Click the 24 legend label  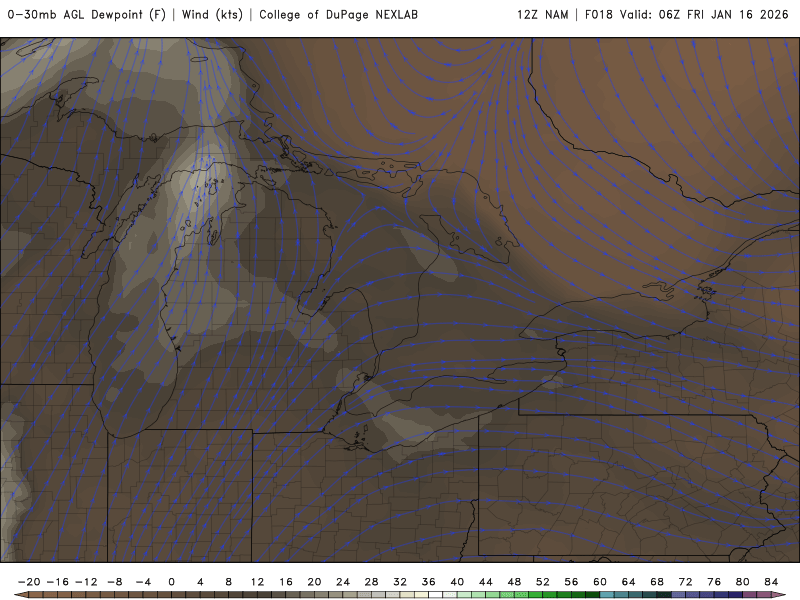[x=343, y=582]
